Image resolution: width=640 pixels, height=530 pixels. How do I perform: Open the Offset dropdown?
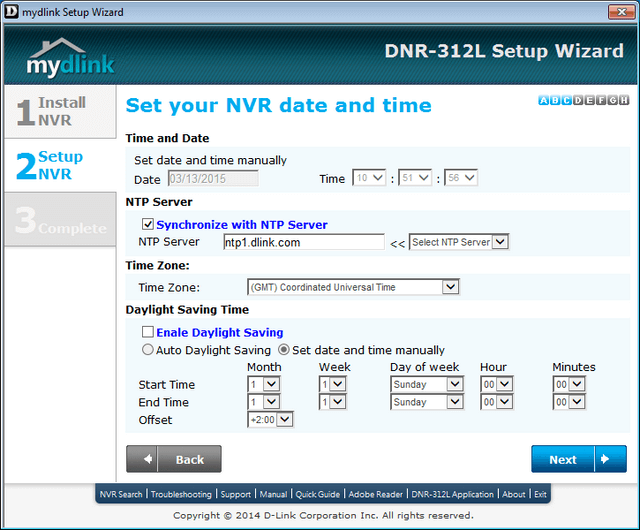tap(270, 419)
